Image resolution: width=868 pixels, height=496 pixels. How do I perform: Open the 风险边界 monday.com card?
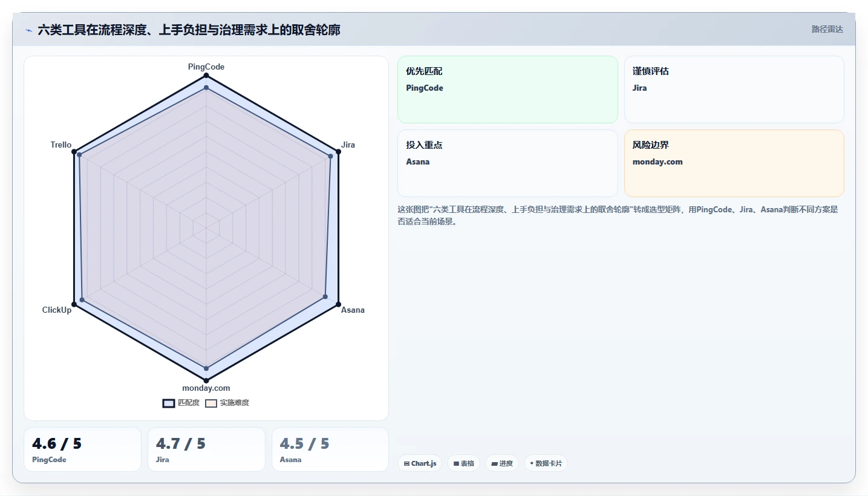[734, 163]
